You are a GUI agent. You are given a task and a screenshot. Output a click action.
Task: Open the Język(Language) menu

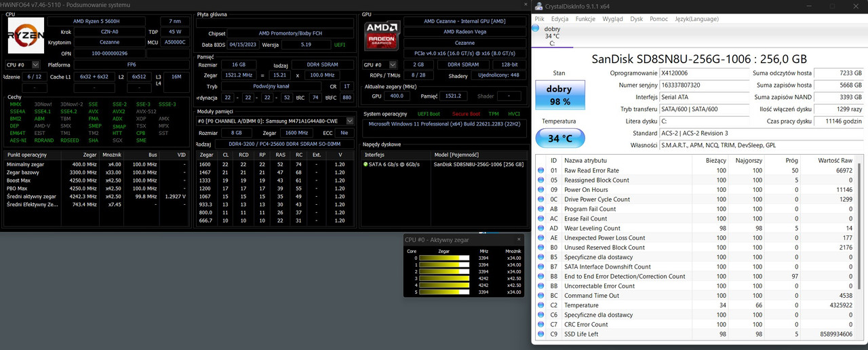point(696,19)
